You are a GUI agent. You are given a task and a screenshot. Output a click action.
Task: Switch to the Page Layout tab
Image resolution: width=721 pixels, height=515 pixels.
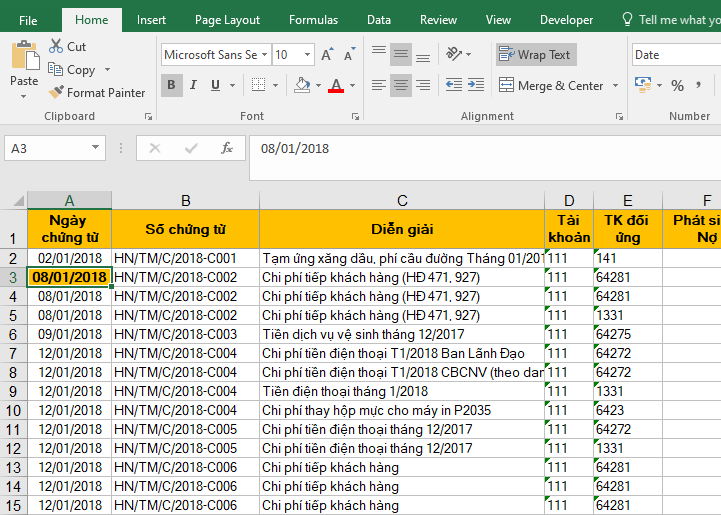coord(227,20)
